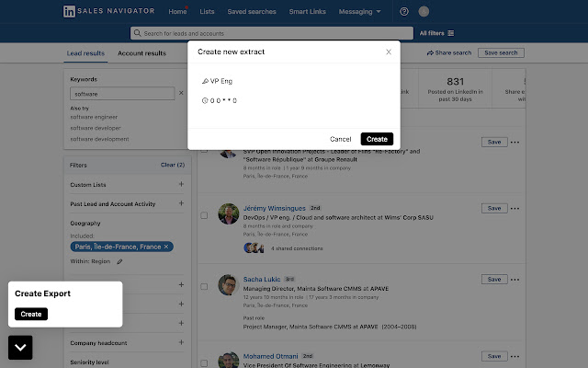Open more options for Sacha Lukic

click(x=514, y=280)
